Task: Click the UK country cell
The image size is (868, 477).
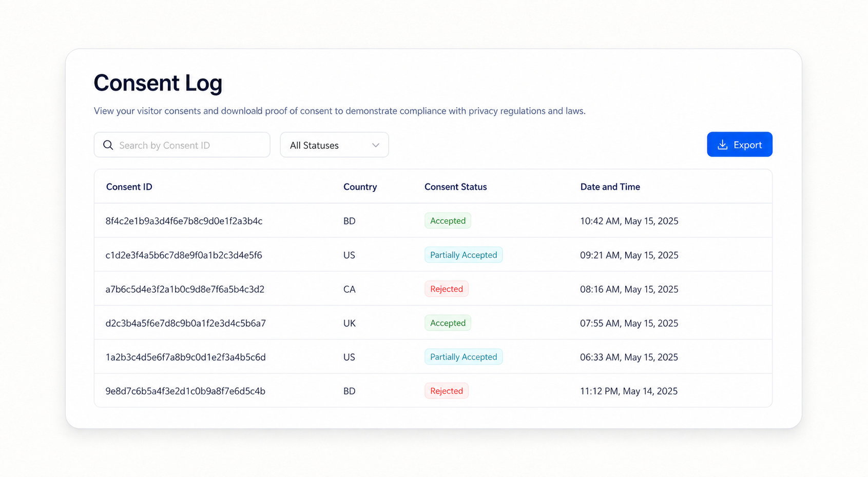Action: pyautogui.click(x=349, y=323)
